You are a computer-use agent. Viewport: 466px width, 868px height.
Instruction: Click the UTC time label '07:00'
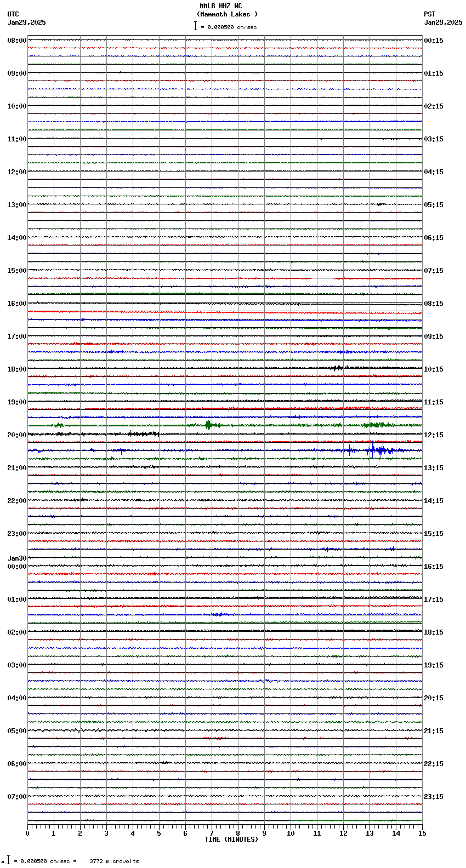pos(17,797)
